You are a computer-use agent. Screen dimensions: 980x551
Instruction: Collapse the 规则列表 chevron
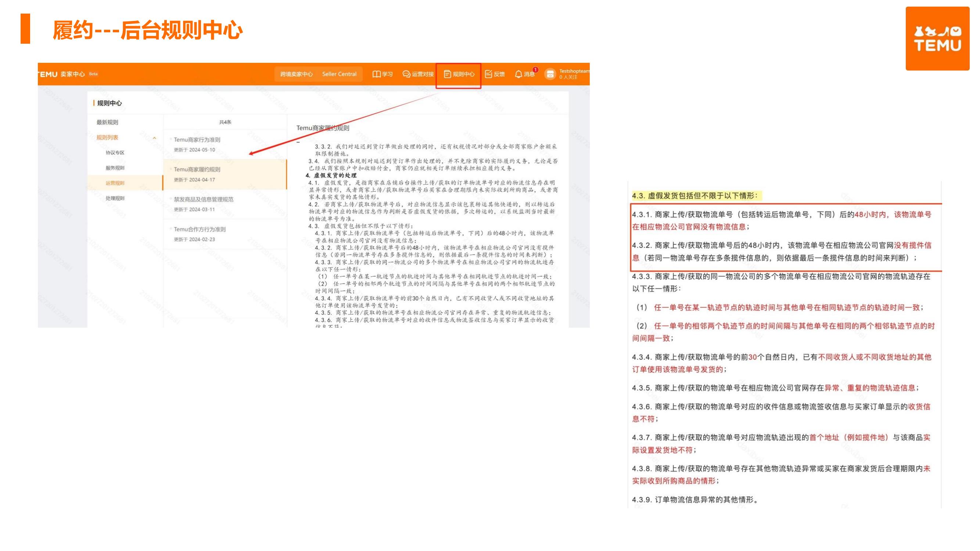154,138
